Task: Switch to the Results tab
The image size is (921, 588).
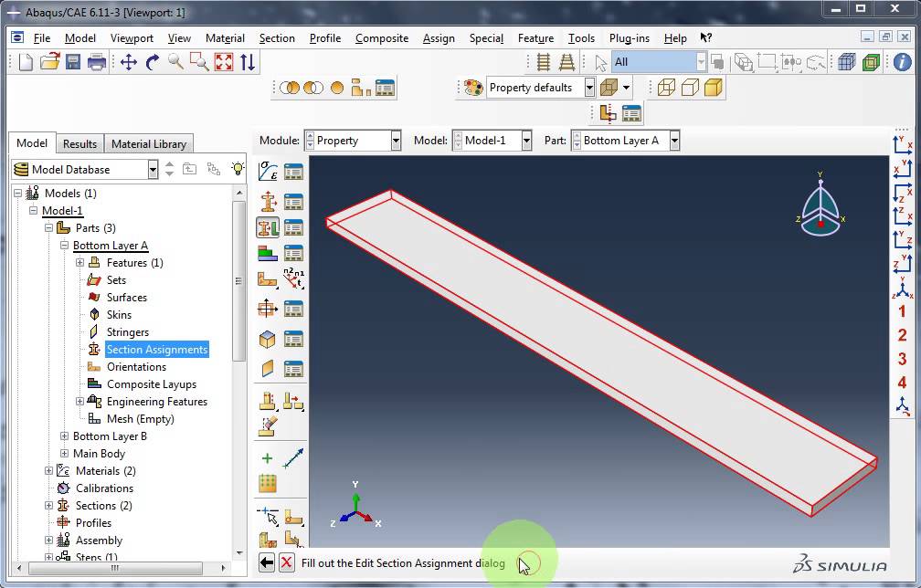Action: click(79, 143)
